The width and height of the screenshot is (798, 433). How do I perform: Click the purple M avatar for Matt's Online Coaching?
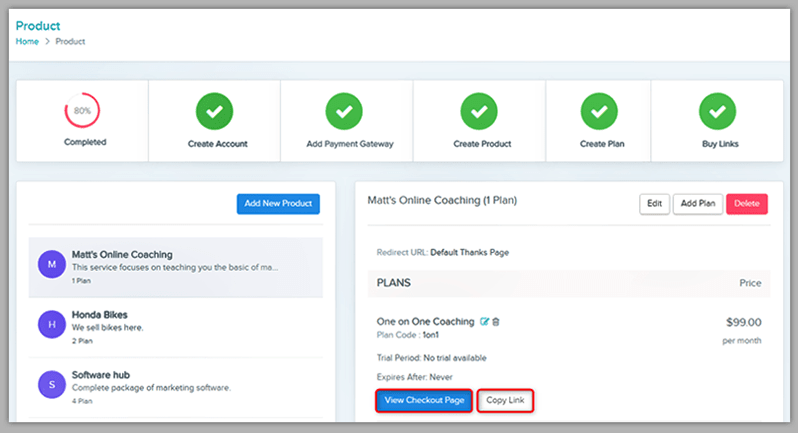click(x=51, y=266)
